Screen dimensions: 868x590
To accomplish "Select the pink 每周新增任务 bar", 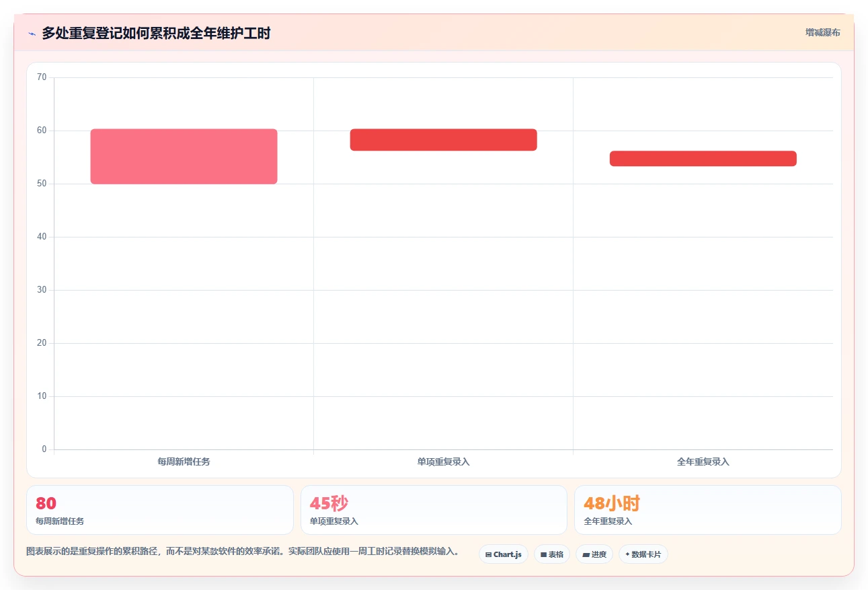I will coord(184,156).
